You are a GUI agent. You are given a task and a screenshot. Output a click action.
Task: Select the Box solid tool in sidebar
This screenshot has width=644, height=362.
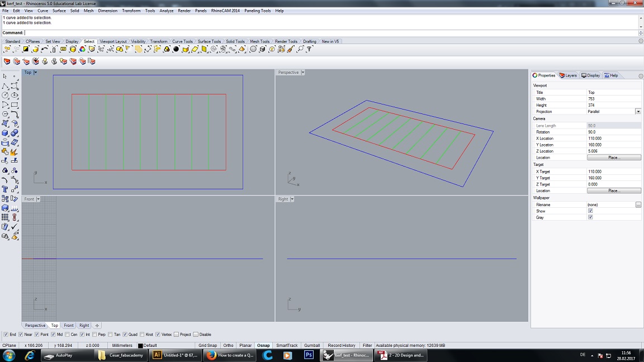coord(5,133)
